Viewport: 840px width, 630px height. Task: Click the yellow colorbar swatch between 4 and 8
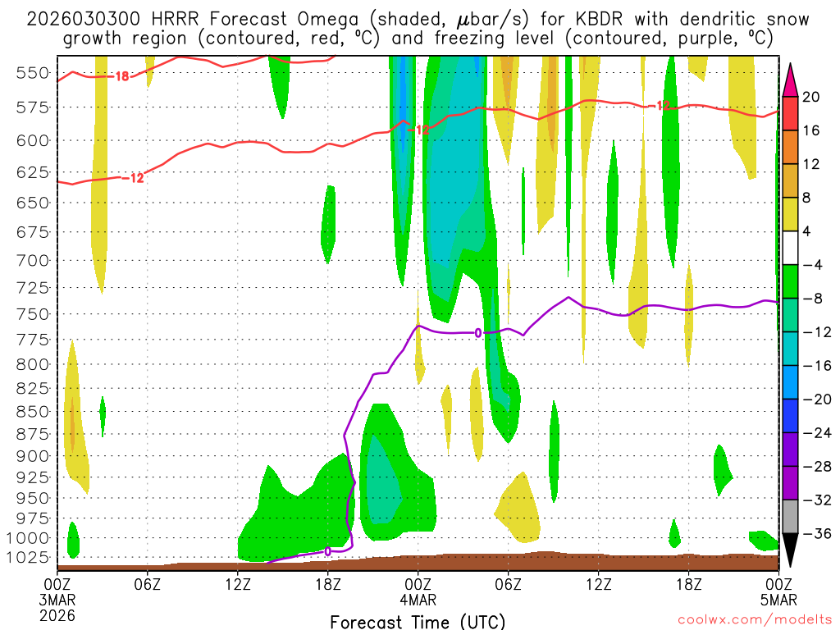pos(790,214)
